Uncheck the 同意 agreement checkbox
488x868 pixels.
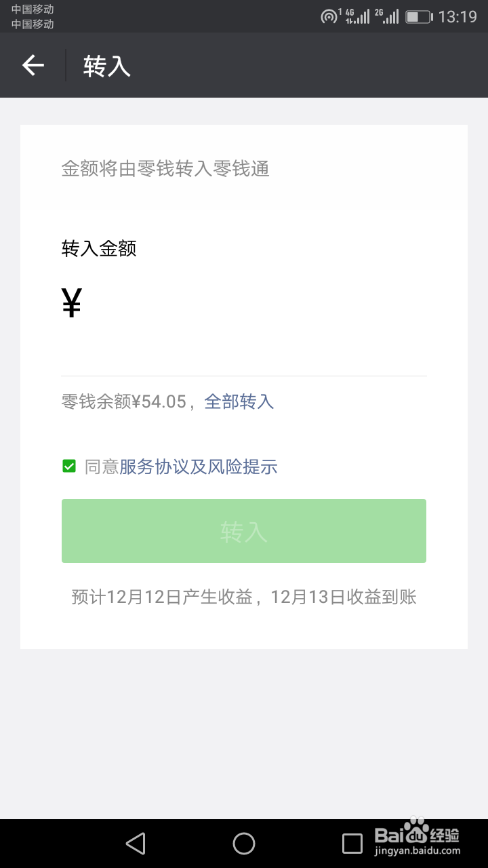point(68,466)
